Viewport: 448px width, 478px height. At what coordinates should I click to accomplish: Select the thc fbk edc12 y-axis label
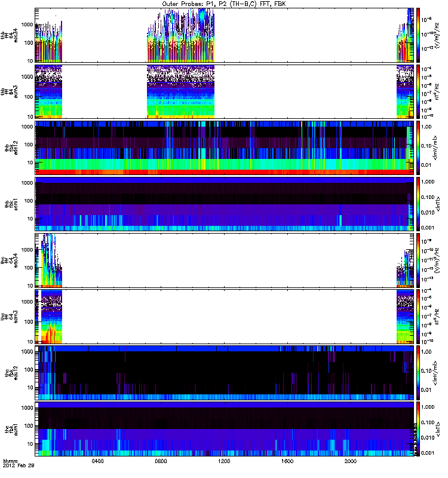(11, 373)
